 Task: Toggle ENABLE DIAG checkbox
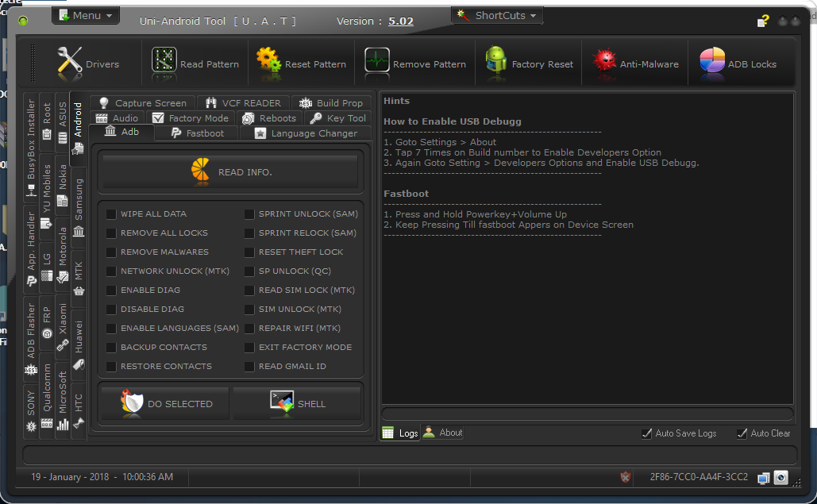[111, 290]
